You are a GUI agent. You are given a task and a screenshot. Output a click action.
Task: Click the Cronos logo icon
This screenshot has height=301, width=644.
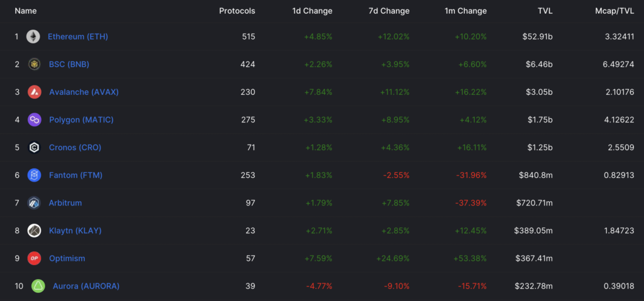tap(35, 148)
